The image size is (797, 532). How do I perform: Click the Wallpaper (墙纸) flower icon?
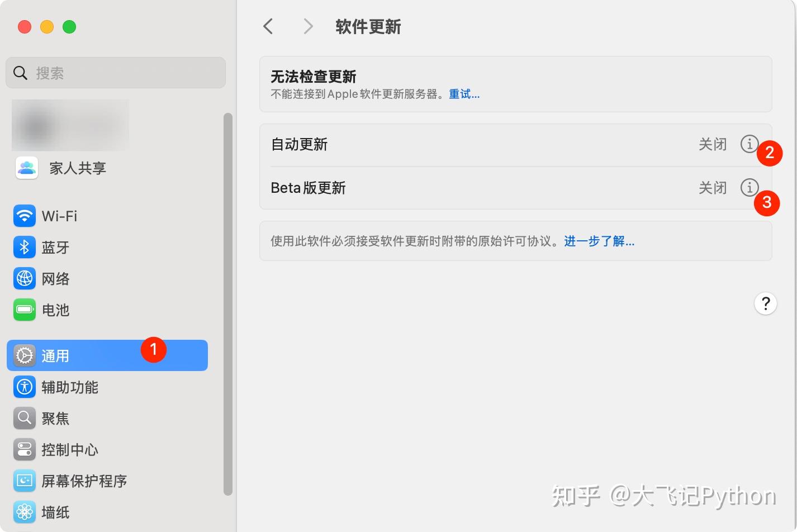pos(25,512)
